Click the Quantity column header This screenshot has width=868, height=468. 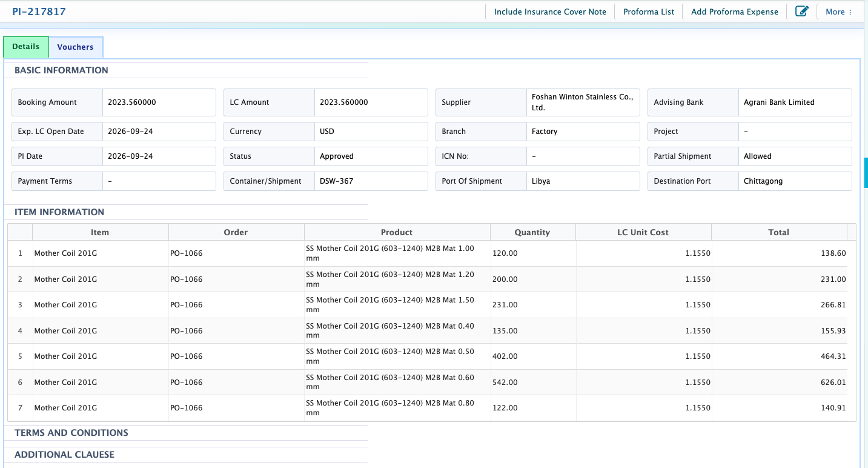tap(532, 232)
